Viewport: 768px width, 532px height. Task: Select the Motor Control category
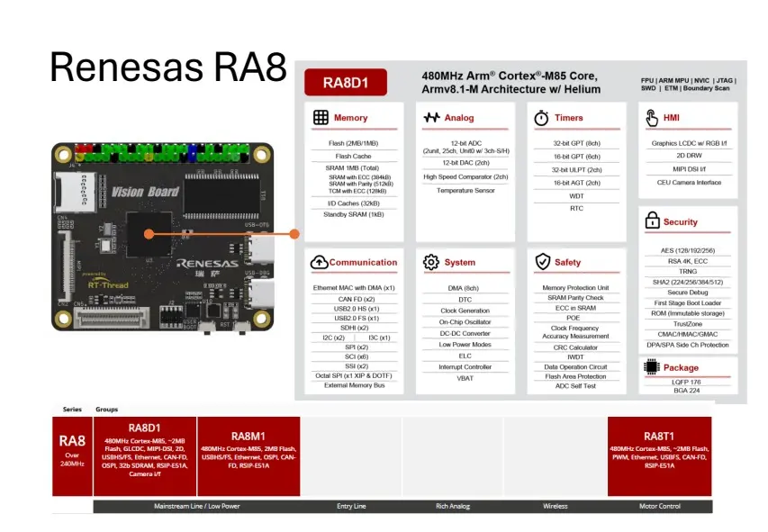tap(659, 506)
